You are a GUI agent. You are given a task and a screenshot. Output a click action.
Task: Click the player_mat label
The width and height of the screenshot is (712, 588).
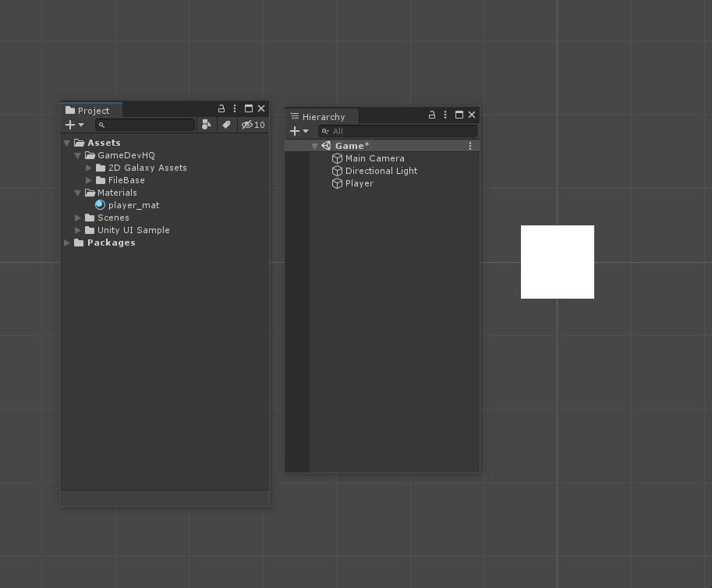pos(134,205)
